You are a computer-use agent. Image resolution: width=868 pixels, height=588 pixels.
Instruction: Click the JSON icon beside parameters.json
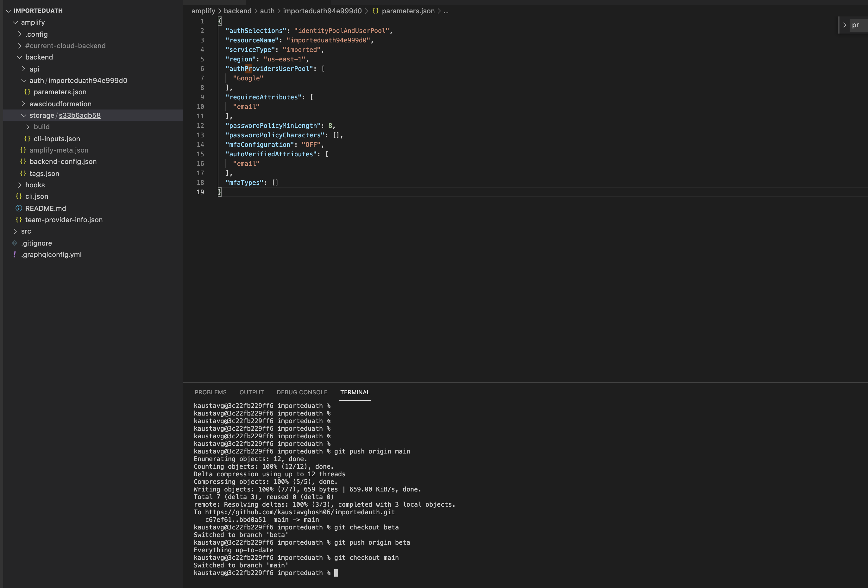pyautogui.click(x=27, y=92)
